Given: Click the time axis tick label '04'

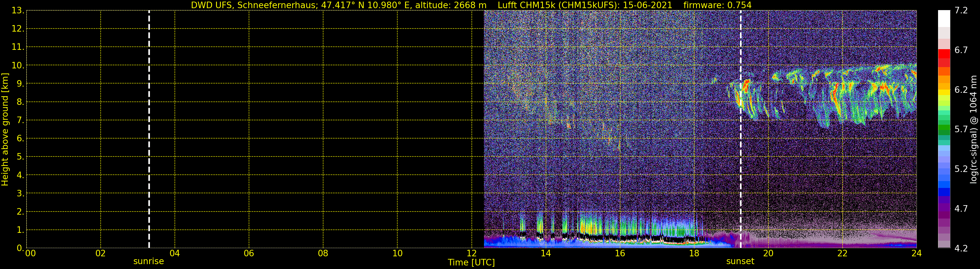Looking at the screenshot, I should tap(175, 253).
